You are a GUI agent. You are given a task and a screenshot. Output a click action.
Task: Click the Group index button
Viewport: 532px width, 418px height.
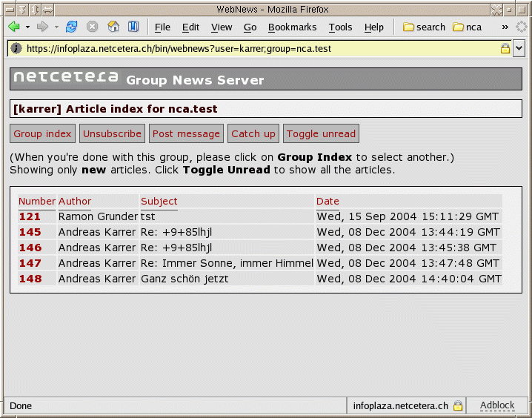click(42, 133)
